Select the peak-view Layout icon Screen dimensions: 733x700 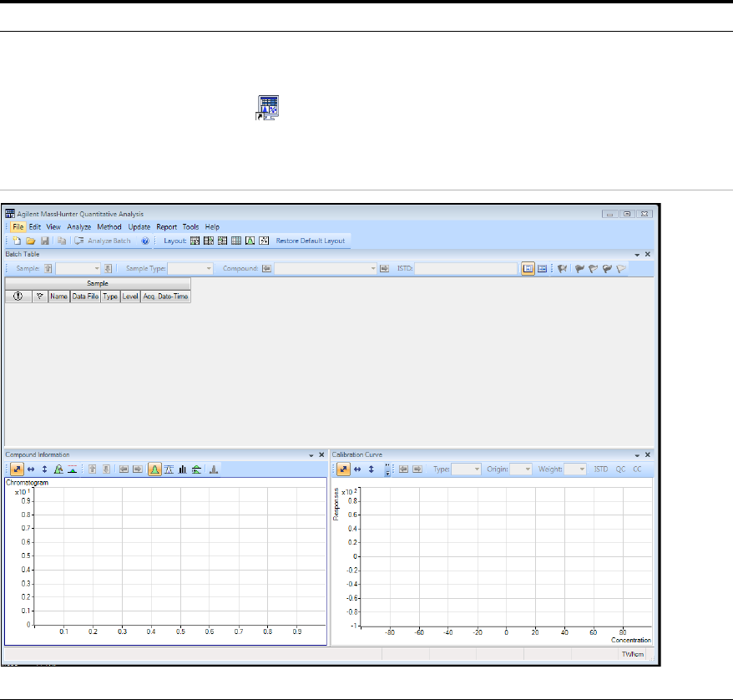coord(250,241)
